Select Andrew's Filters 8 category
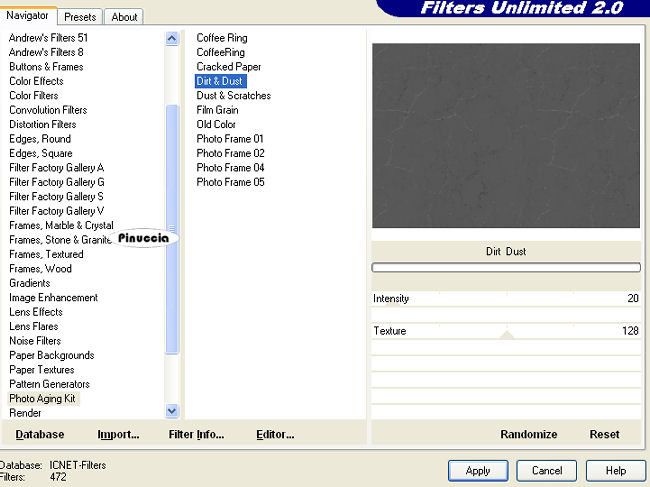The height and width of the screenshot is (487, 650). click(x=46, y=52)
